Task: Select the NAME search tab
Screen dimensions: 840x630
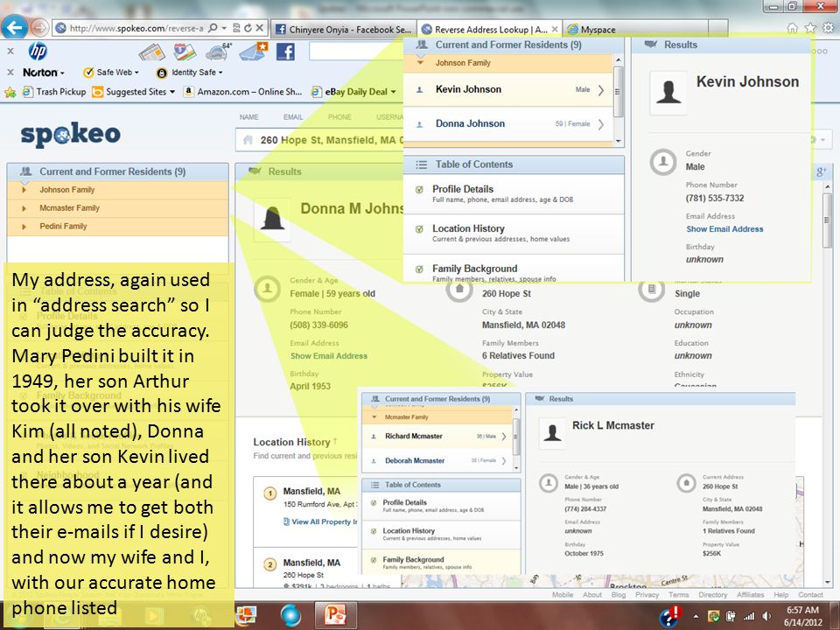Action: click(249, 117)
